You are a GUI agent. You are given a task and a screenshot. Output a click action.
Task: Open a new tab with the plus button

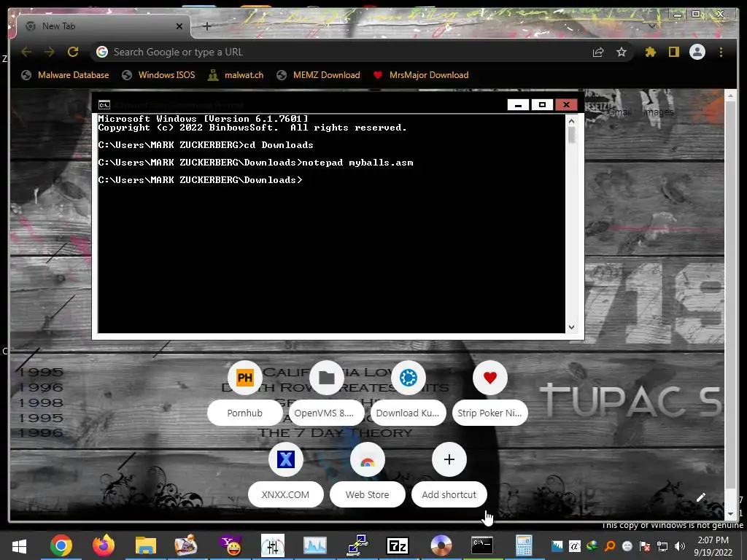206,26
